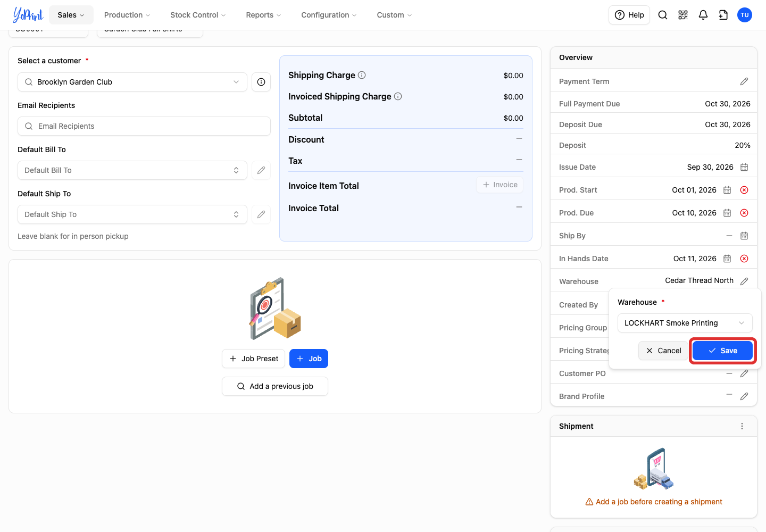
Task: Open the Shipment options menu
Action: coord(742,426)
